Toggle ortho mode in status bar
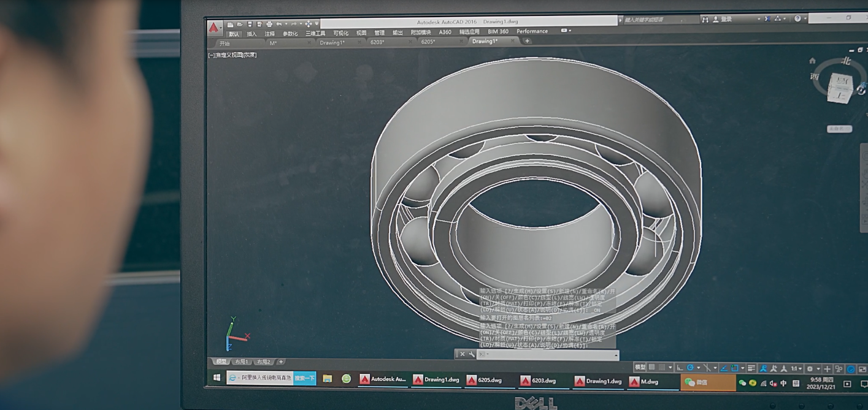 pos(680,368)
